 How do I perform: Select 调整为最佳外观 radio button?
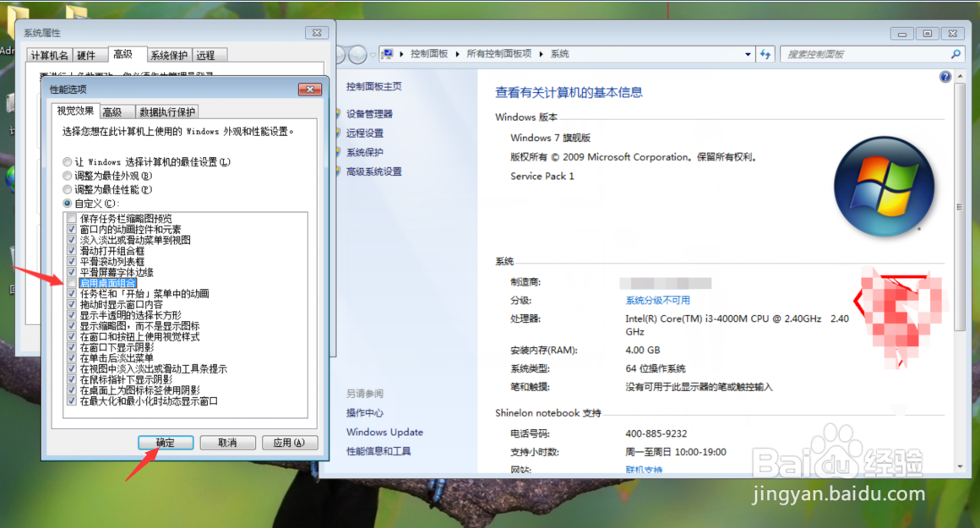pyautogui.click(x=67, y=176)
